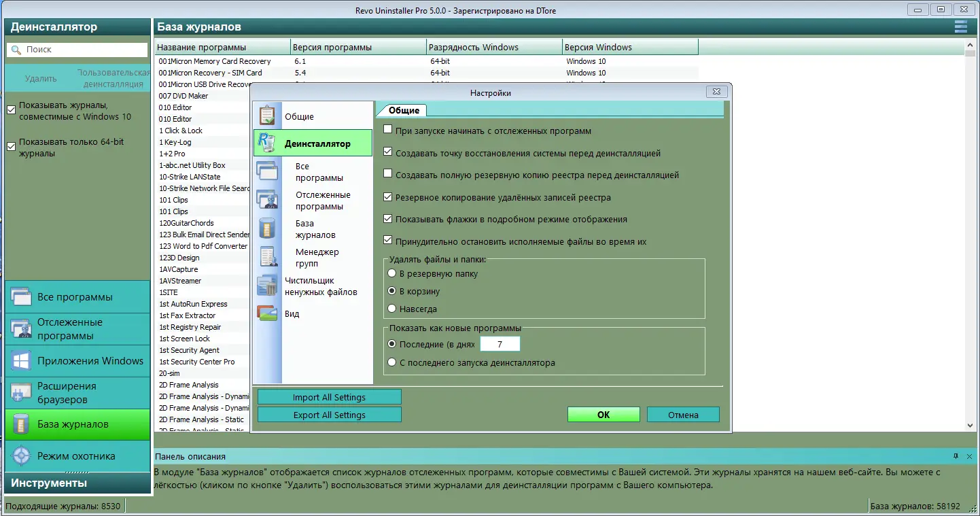The image size is (980, 516).
Task: Select row 001Micron Memory Card Recovery
Action: coord(427,61)
